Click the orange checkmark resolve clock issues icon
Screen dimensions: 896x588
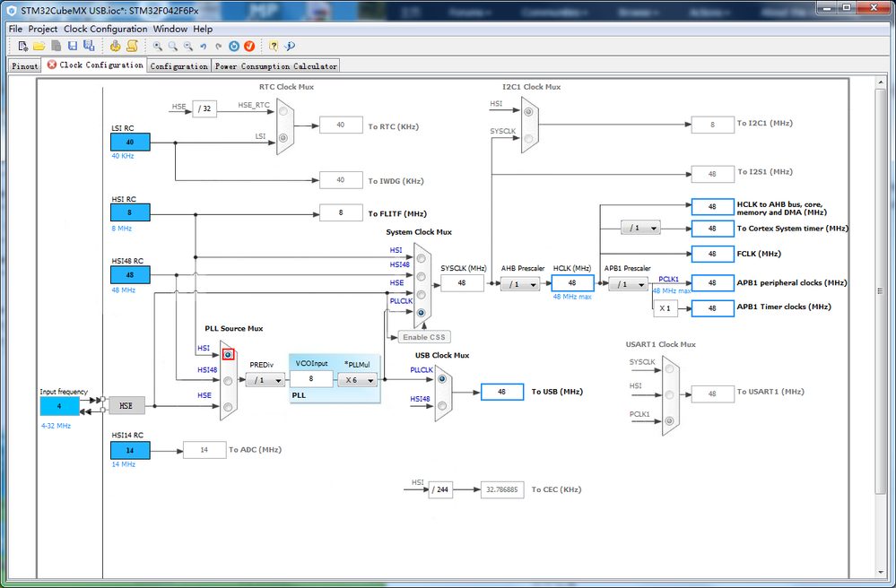(249, 47)
